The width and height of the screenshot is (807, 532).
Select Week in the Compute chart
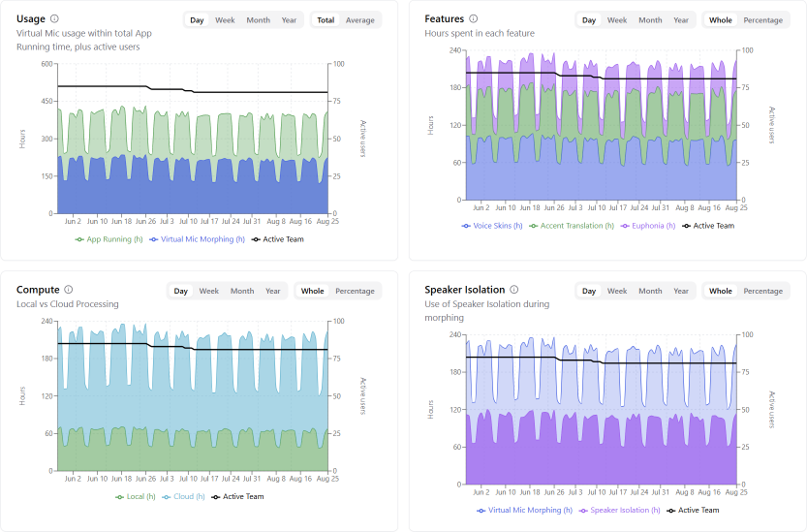pos(209,291)
